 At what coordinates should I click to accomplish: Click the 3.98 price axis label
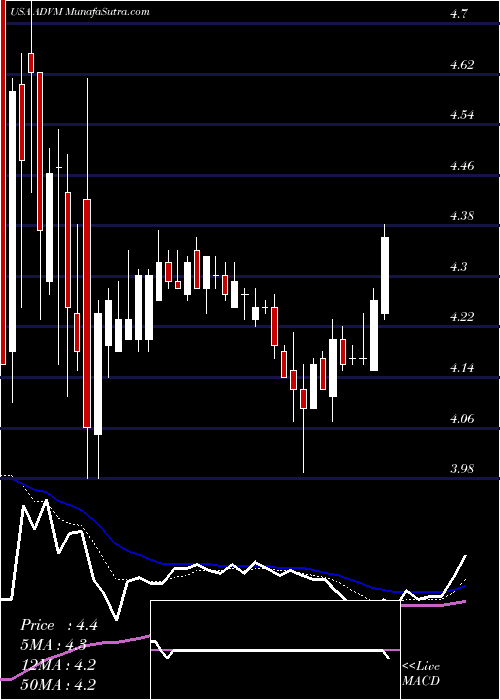click(x=462, y=469)
